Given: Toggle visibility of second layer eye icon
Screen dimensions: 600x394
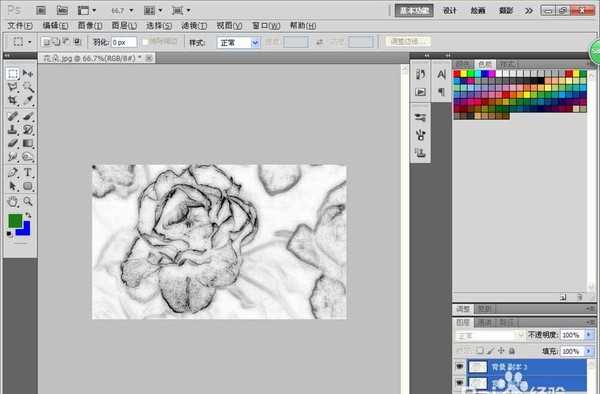Looking at the screenshot, I should [x=460, y=383].
